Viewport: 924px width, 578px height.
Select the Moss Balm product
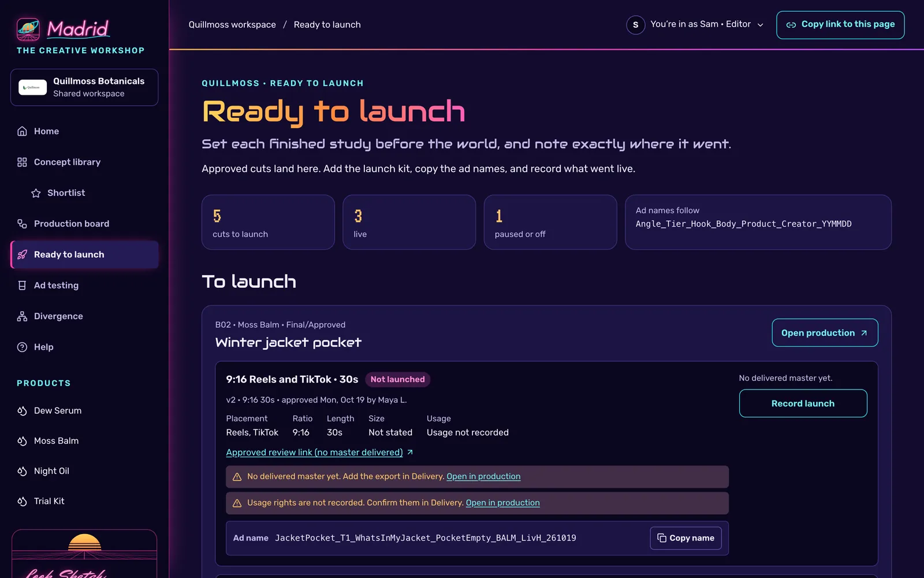pos(84,441)
